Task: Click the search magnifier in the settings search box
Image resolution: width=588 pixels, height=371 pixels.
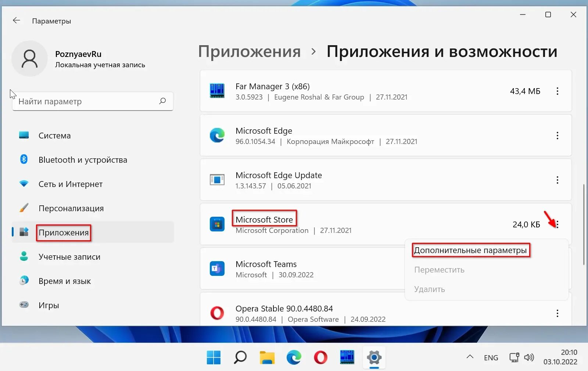Action: (x=162, y=101)
